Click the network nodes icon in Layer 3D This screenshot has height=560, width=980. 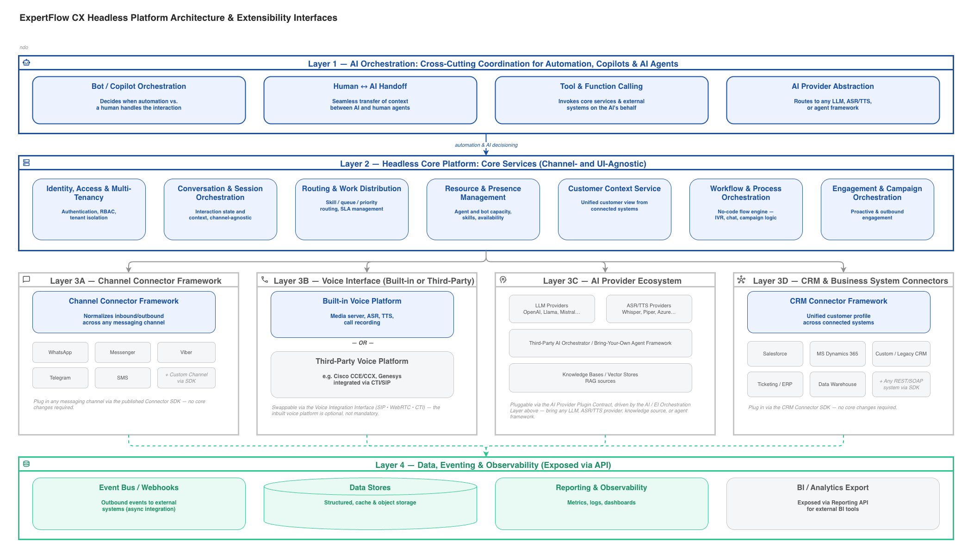click(x=741, y=279)
